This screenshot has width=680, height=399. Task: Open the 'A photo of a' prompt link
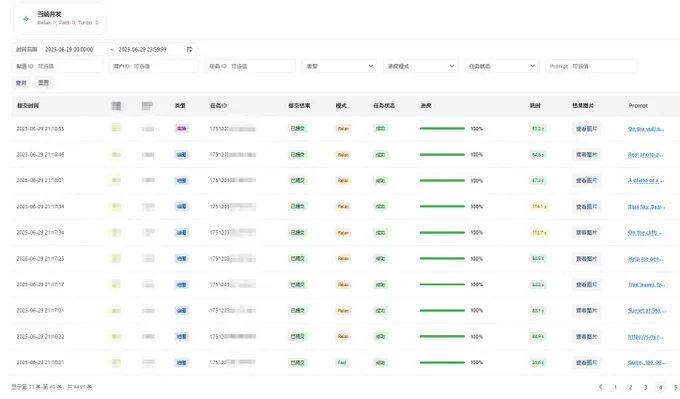tap(646, 180)
